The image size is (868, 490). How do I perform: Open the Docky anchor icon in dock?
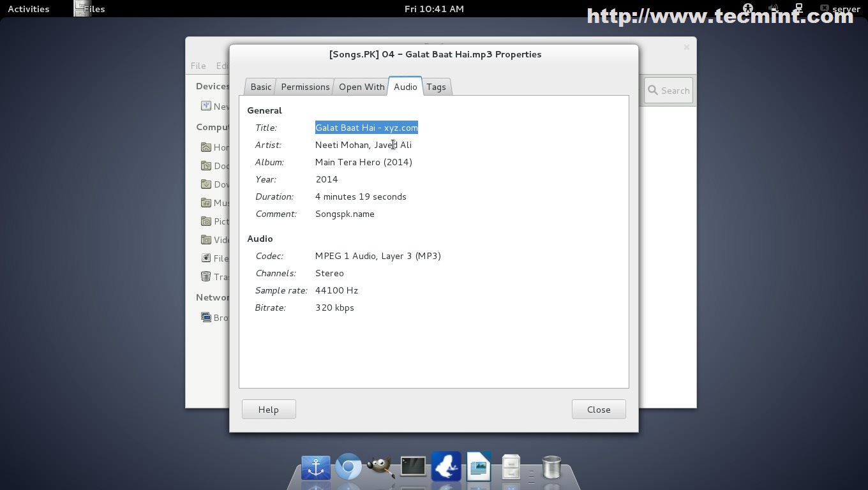(315, 468)
